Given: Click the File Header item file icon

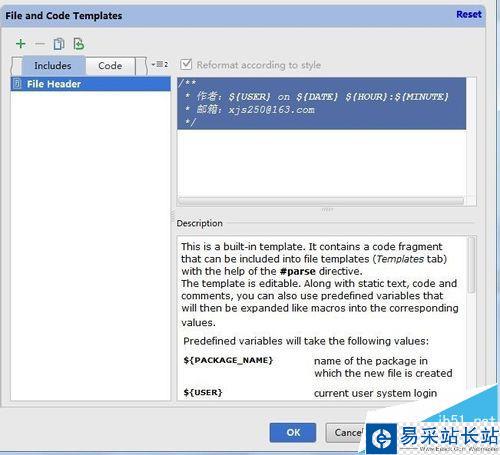Looking at the screenshot, I should pos(17,84).
